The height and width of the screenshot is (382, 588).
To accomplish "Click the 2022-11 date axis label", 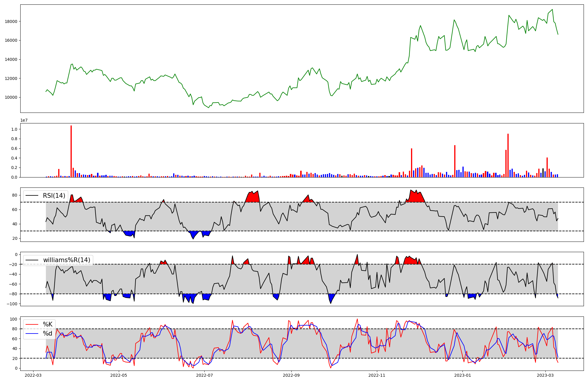I will pyautogui.click(x=377, y=375).
